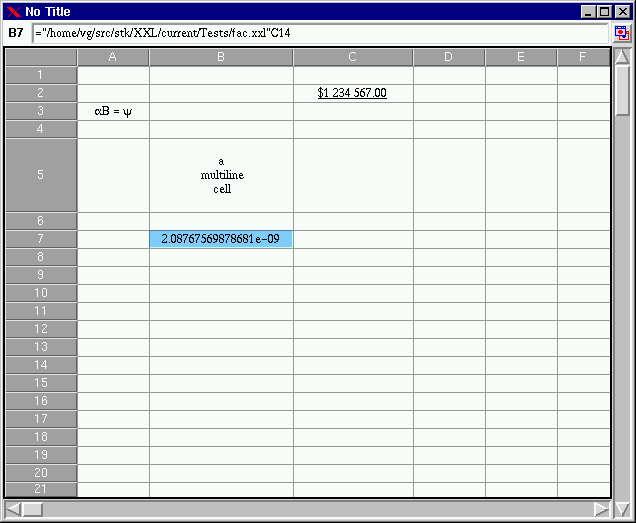Click the horizontal scrollbar right arrow
The height and width of the screenshot is (523, 636).
tap(601, 509)
